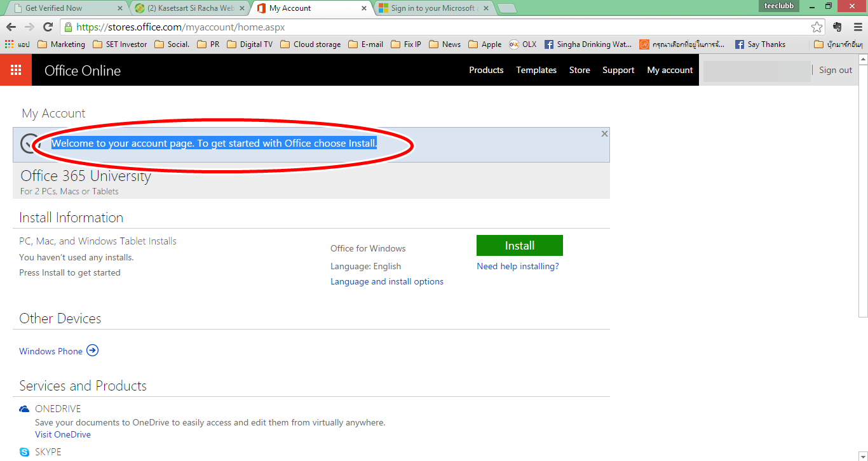Click the green padlock site info icon
The height and width of the screenshot is (461, 868).
(x=69, y=27)
